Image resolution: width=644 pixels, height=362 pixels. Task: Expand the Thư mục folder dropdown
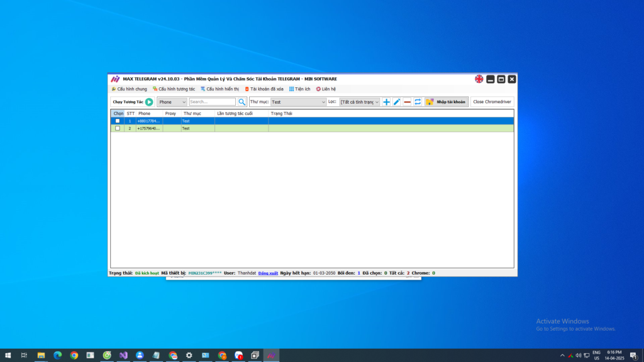297,102
